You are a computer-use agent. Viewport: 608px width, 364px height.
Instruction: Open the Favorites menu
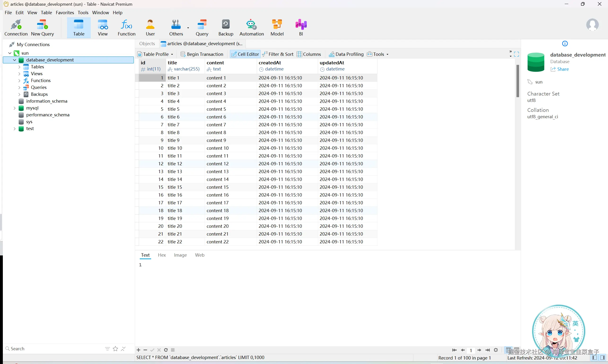[65, 13]
